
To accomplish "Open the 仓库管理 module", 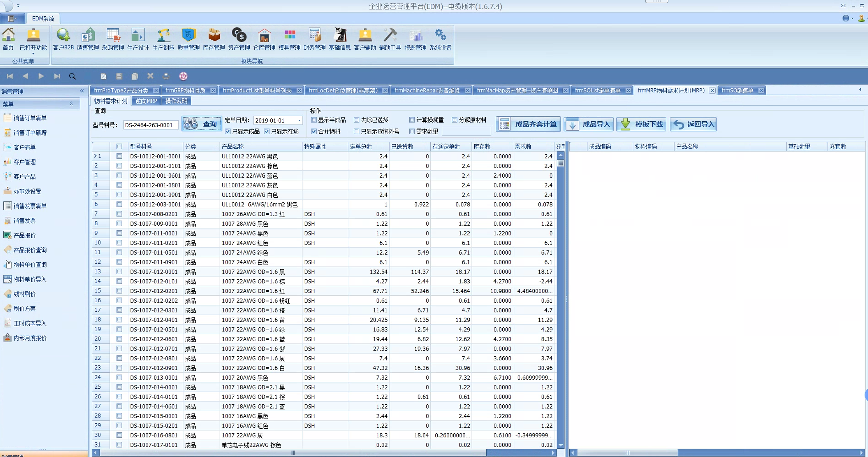I will coord(264,39).
